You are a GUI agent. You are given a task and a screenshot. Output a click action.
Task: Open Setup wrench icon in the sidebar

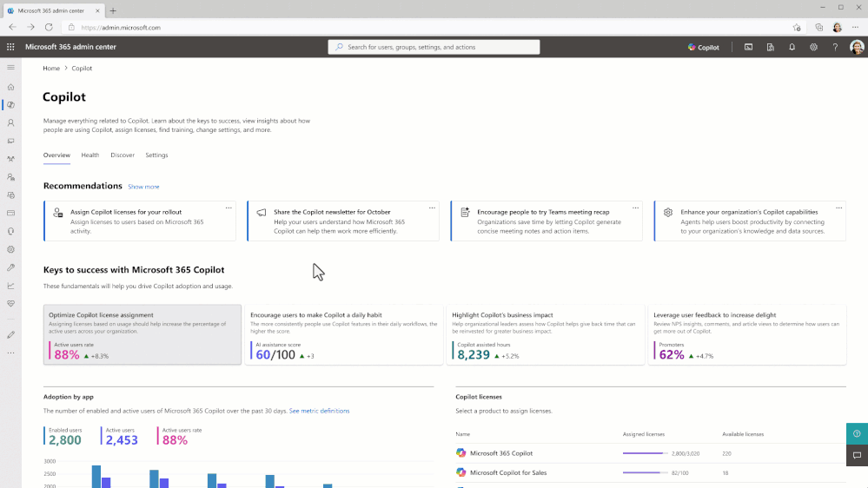click(10, 267)
